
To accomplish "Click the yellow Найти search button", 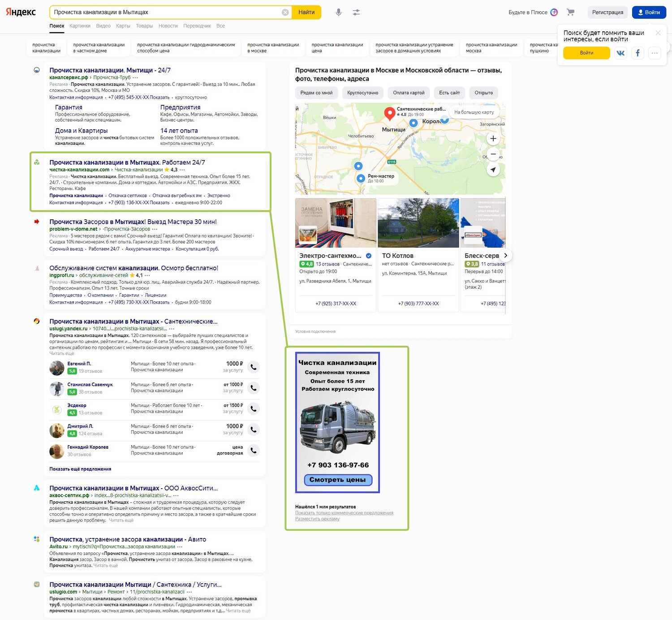I will 306,13.
